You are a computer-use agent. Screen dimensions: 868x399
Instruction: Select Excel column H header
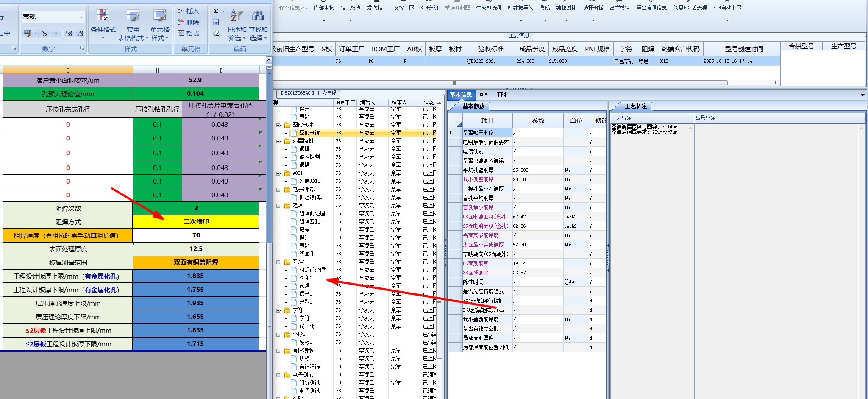coord(157,70)
